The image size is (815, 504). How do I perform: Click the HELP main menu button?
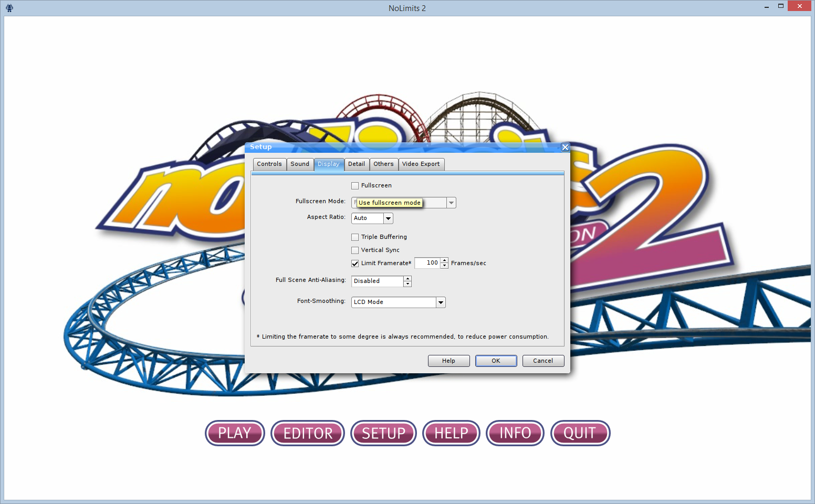451,433
